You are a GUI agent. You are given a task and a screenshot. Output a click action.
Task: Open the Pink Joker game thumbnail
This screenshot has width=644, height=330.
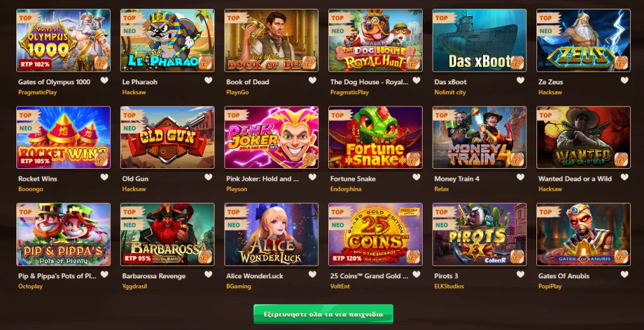272,137
